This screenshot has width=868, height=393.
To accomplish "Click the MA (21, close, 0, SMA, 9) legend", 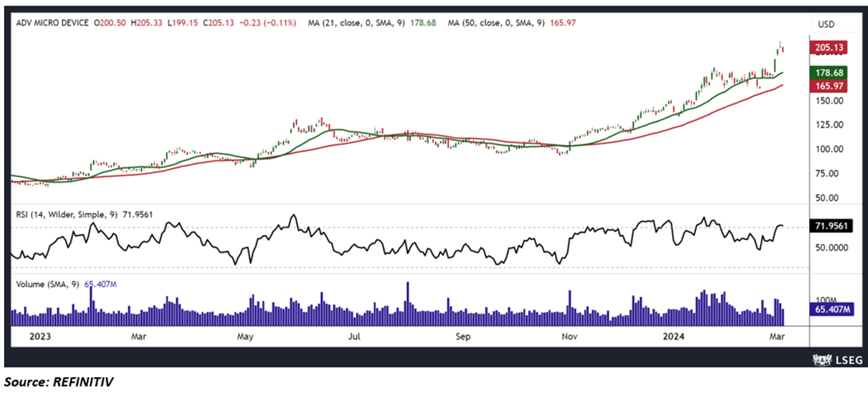I will pyautogui.click(x=357, y=23).
